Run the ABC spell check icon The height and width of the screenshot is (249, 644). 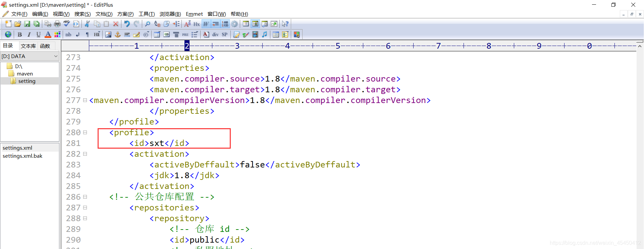pyautogui.click(x=67, y=24)
